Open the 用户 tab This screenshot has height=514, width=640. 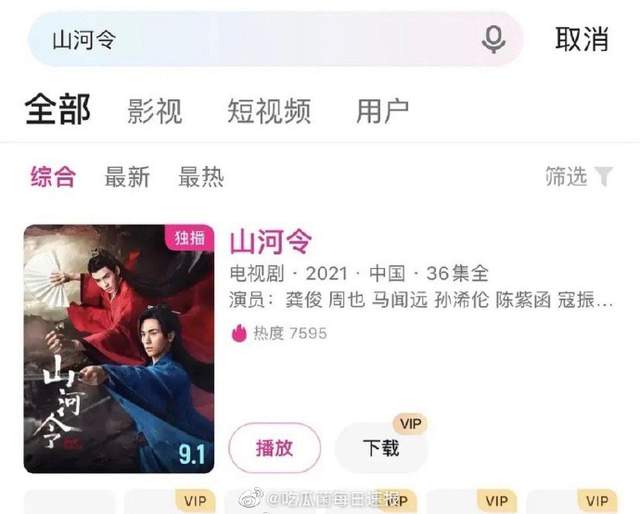tap(382, 111)
